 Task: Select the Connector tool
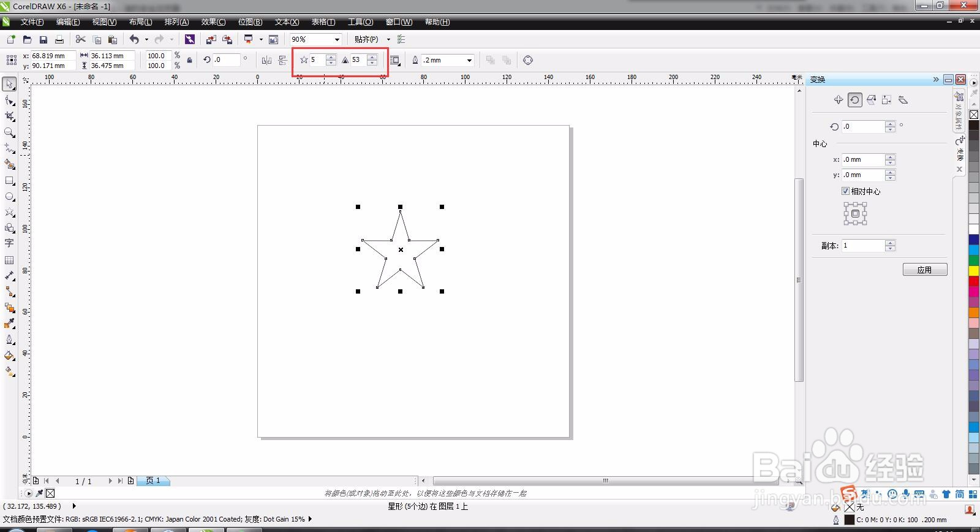pyautogui.click(x=10, y=292)
